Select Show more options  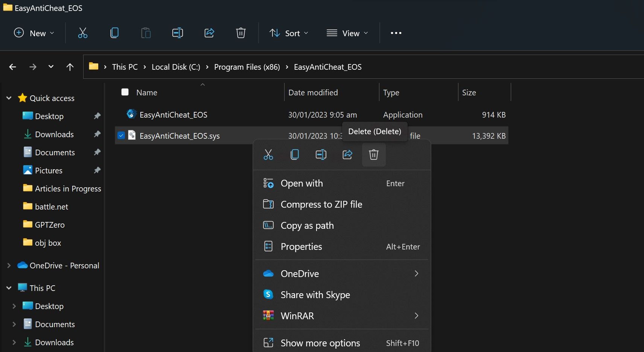pyautogui.click(x=320, y=343)
